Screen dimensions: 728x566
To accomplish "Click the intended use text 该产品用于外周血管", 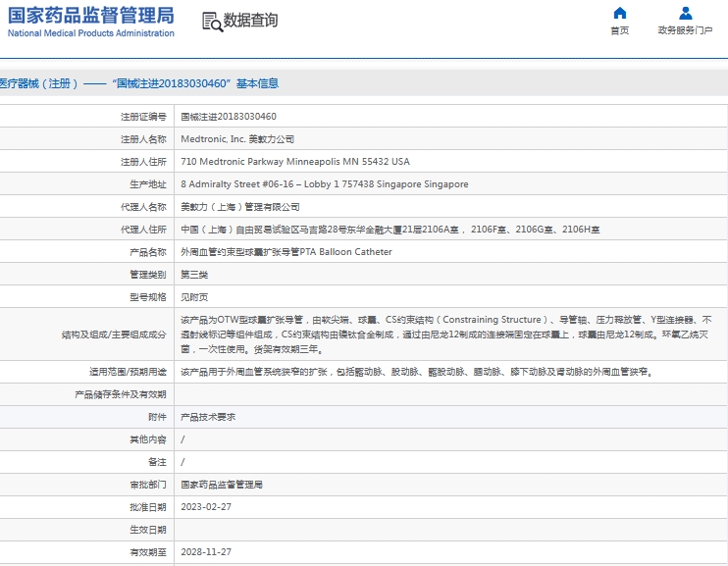I will [x=416, y=372].
